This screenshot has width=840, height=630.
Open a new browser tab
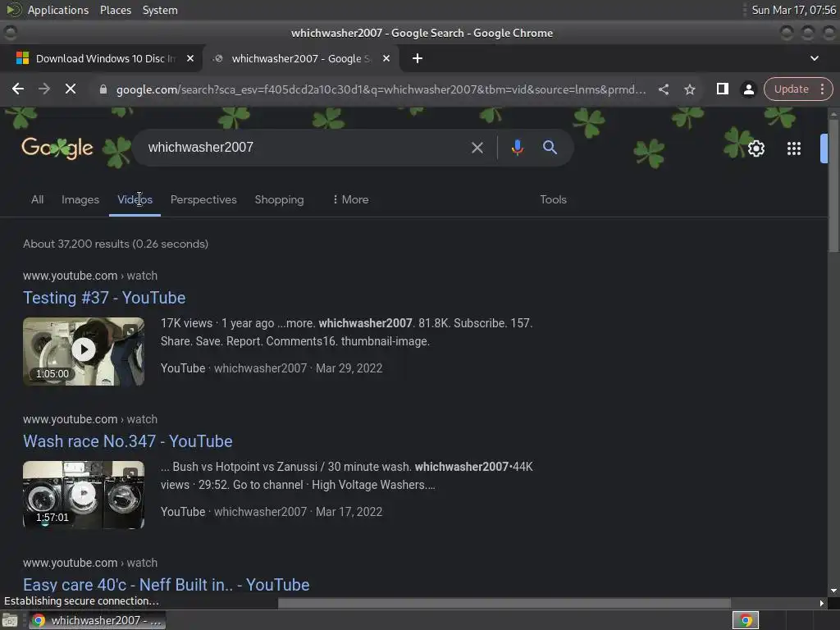[418, 58]
